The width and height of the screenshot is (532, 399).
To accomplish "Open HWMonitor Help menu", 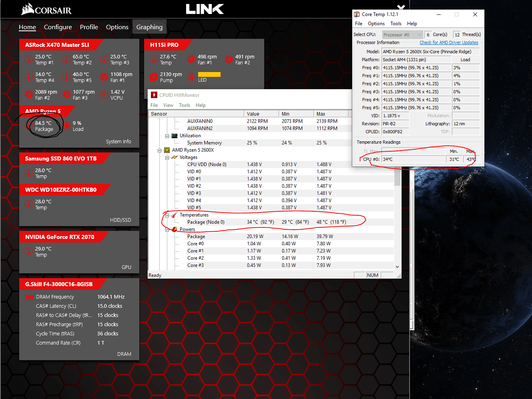I will tap(201, 105).
